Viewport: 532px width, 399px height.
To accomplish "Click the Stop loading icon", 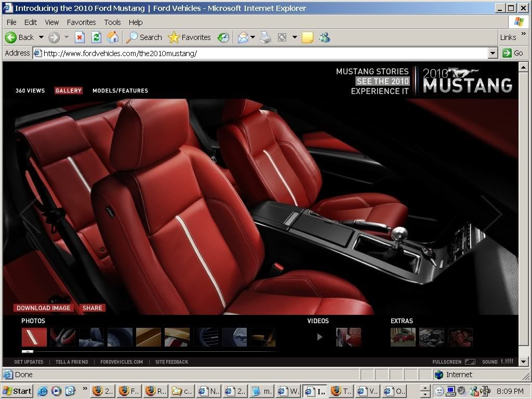I will 79,37.
